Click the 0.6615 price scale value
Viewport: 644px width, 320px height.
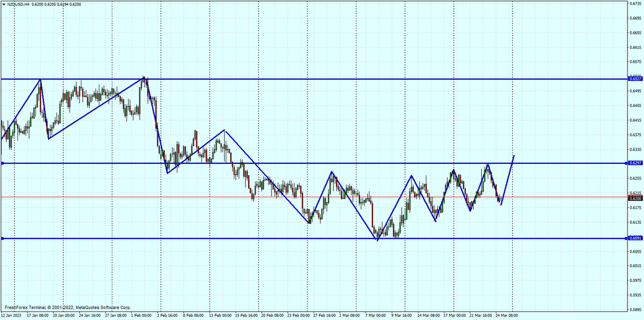tap(636, 47)
